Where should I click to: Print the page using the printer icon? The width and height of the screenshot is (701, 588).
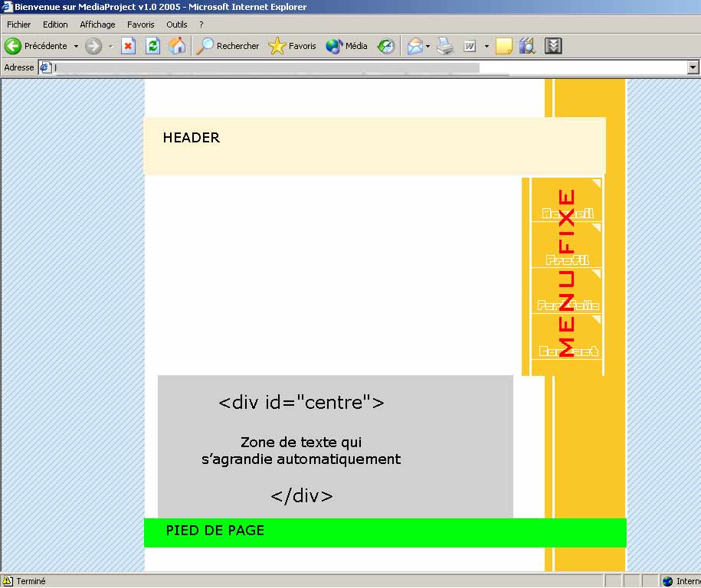(445, 46)
